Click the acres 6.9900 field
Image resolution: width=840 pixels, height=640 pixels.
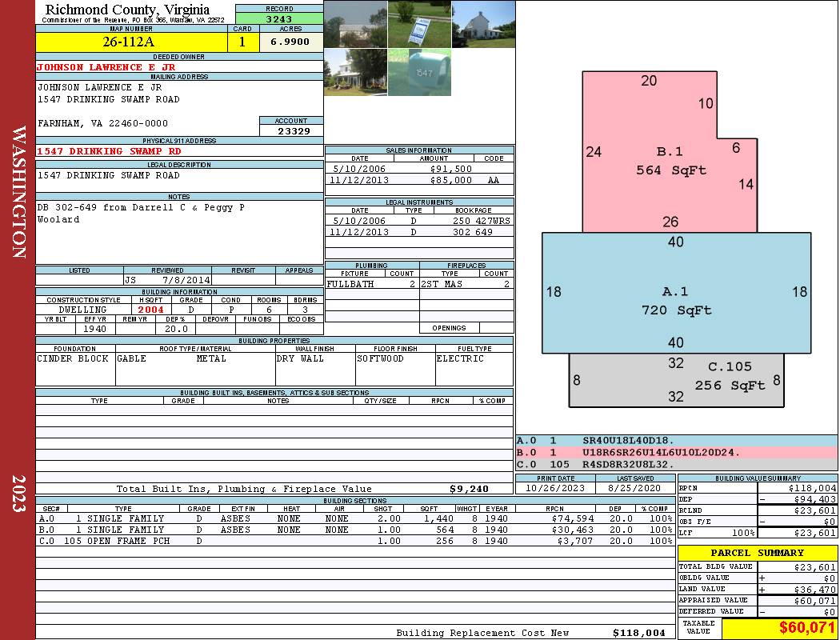pyautogui.click(x=291, y=42)
